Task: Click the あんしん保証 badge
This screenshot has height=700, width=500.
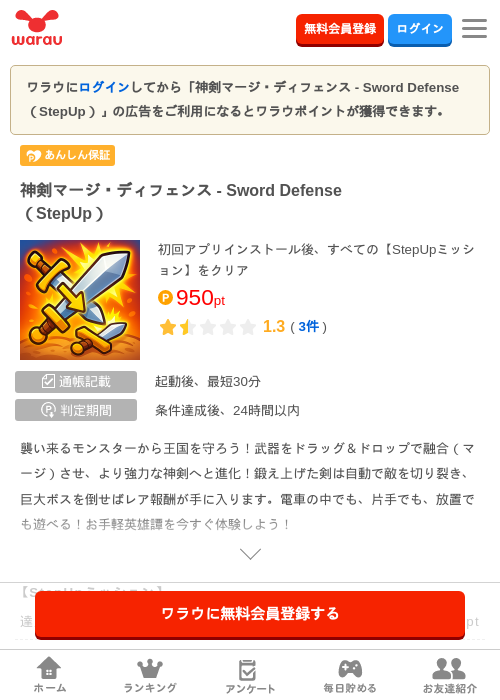Action: point(67,155)
